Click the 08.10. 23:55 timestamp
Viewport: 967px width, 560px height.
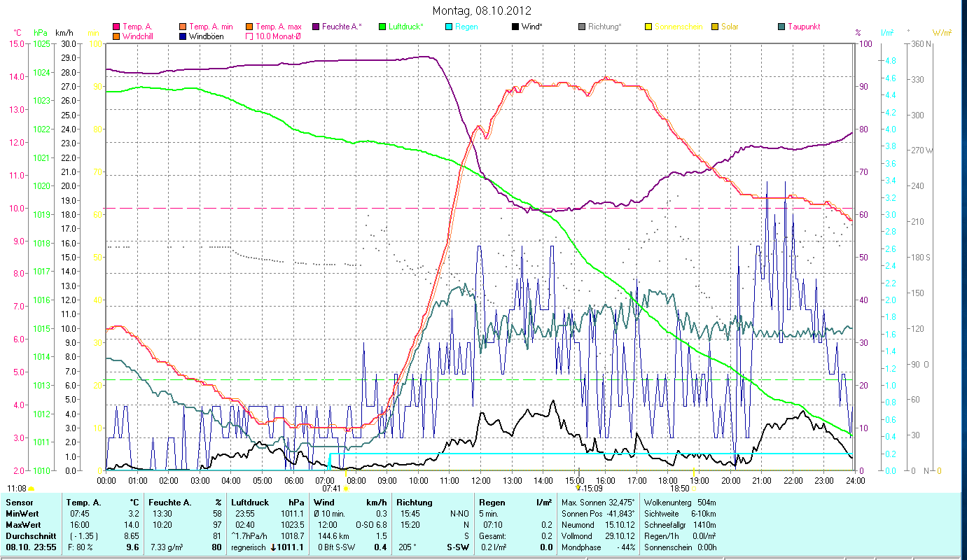tap(30, 547)
